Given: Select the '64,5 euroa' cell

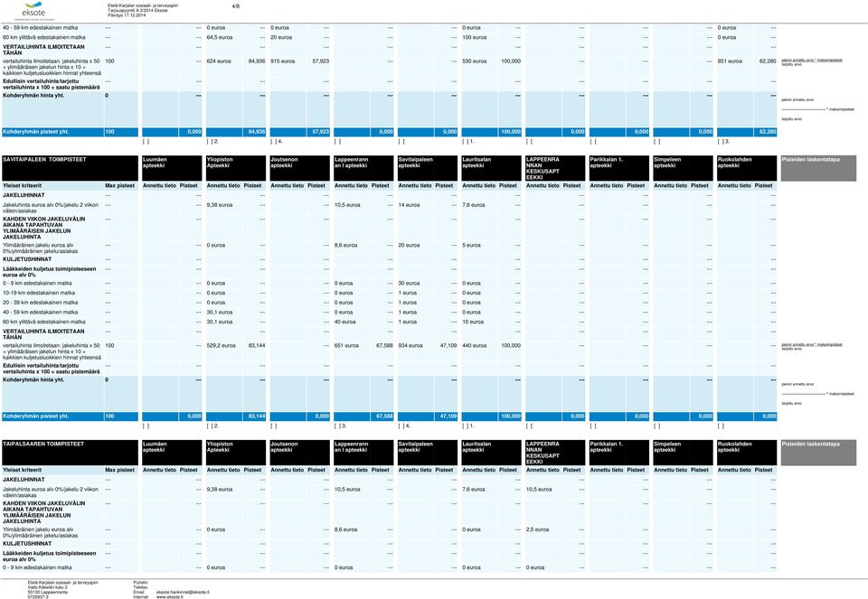Looking at the screenshot, I should (220, 37).
